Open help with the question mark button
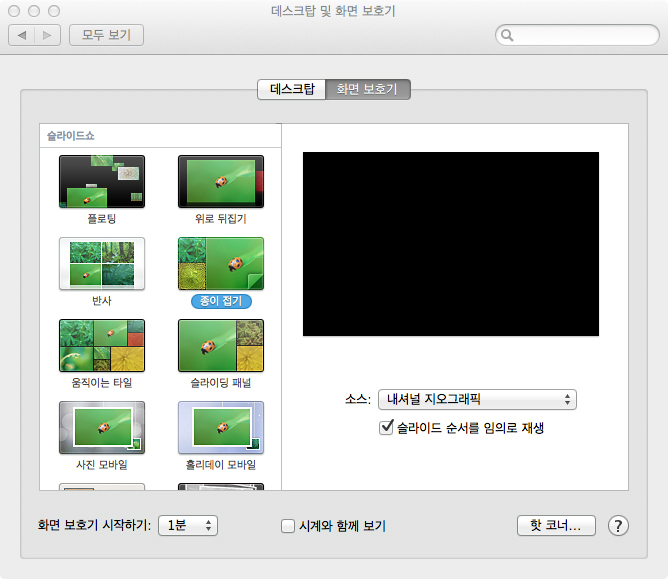The height and width of the screenshot is (579, 668). pos(618,526)
